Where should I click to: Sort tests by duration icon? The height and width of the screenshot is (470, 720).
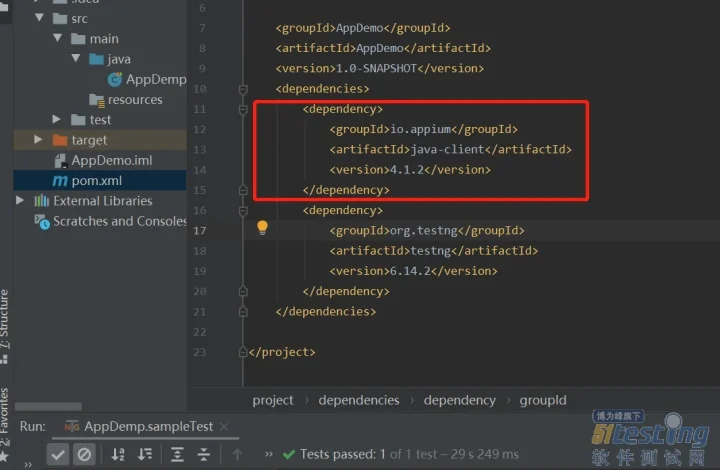[x=145, y=454]
